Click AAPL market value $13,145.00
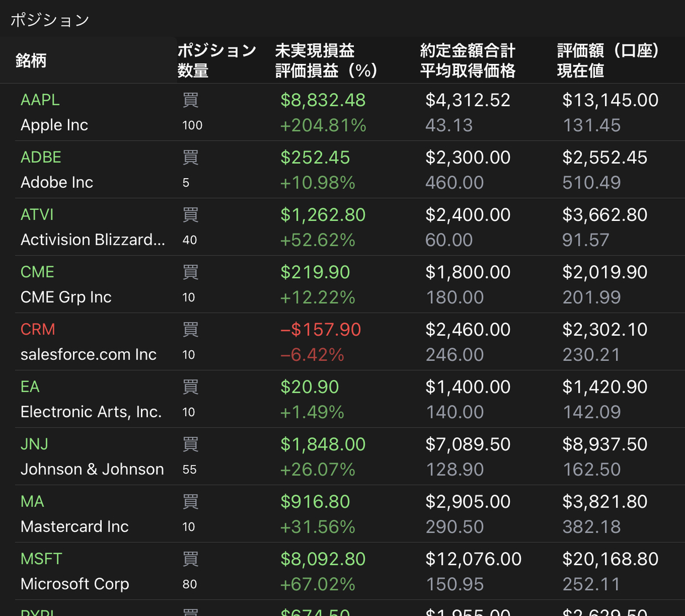 tap(611, 100)
